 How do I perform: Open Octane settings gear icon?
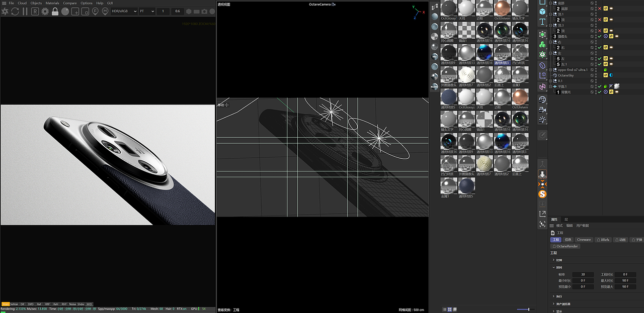(x=45, y=11)
